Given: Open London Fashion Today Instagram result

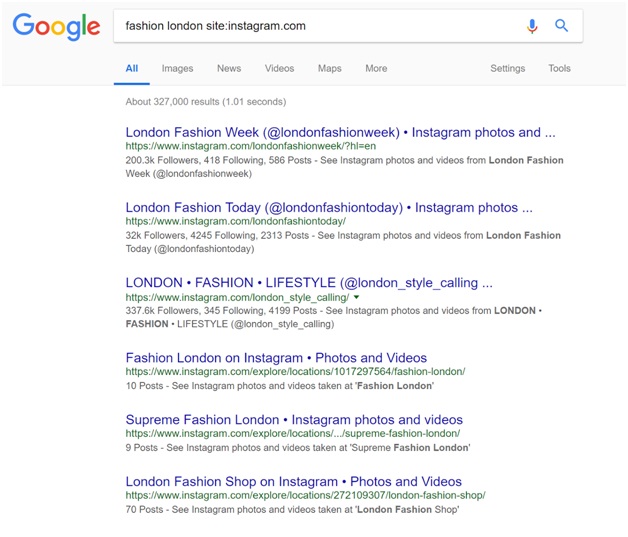Looking at the screenshot, I should 329,207.
